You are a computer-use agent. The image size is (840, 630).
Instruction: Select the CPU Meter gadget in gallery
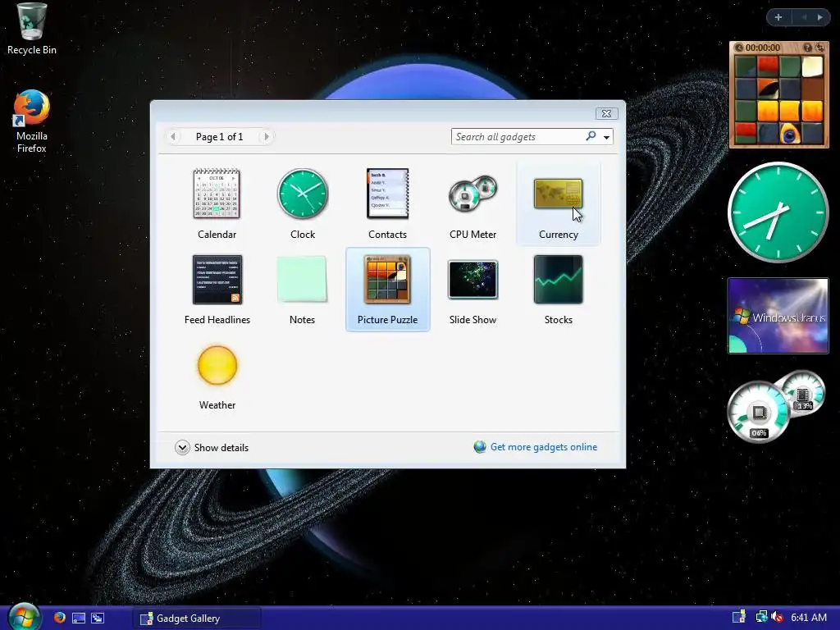coord(472,193)
